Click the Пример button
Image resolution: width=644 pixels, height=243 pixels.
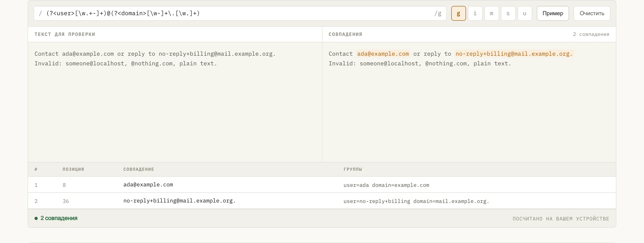pyautogui.click(x=552, y=13)
